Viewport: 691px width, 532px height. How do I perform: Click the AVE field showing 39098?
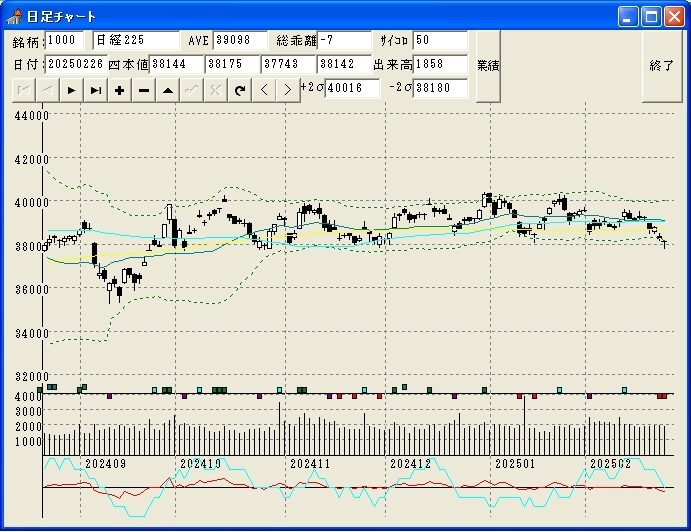(x=240, y=40)
